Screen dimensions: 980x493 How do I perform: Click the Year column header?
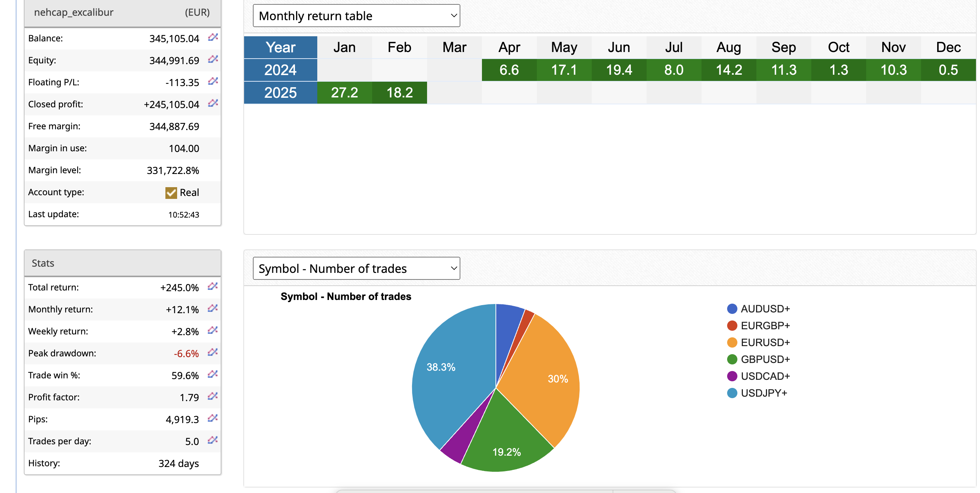click(280, 47)
